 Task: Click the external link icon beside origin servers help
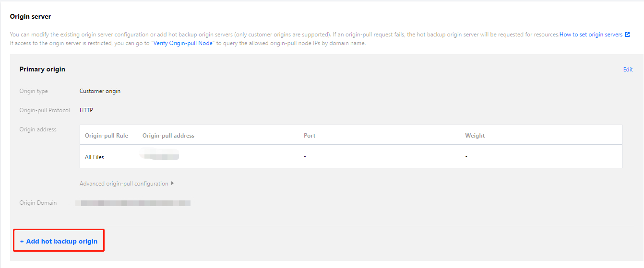coord(627,35)
